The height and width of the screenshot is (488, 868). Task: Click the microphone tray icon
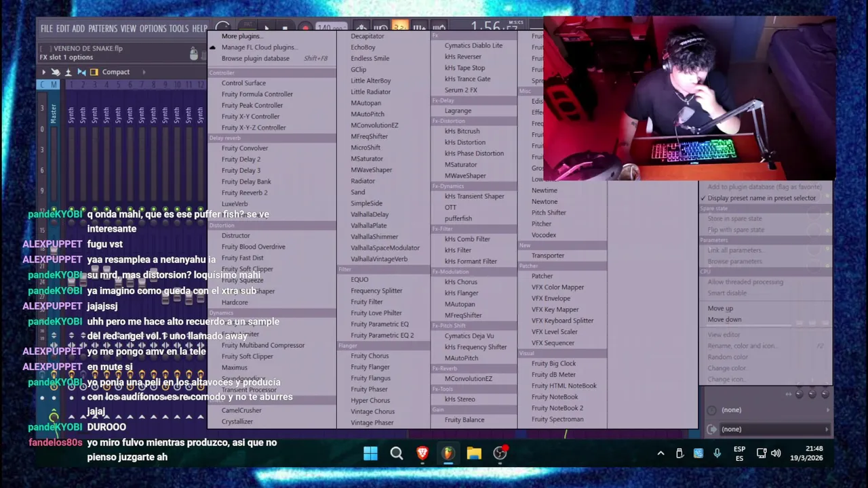pyautogui.click(x=717, y=453)
